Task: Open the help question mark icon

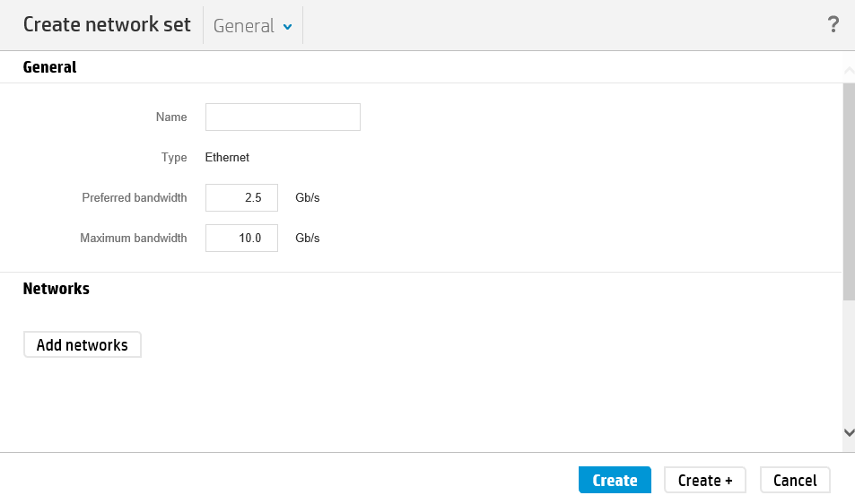Action: 833,24
